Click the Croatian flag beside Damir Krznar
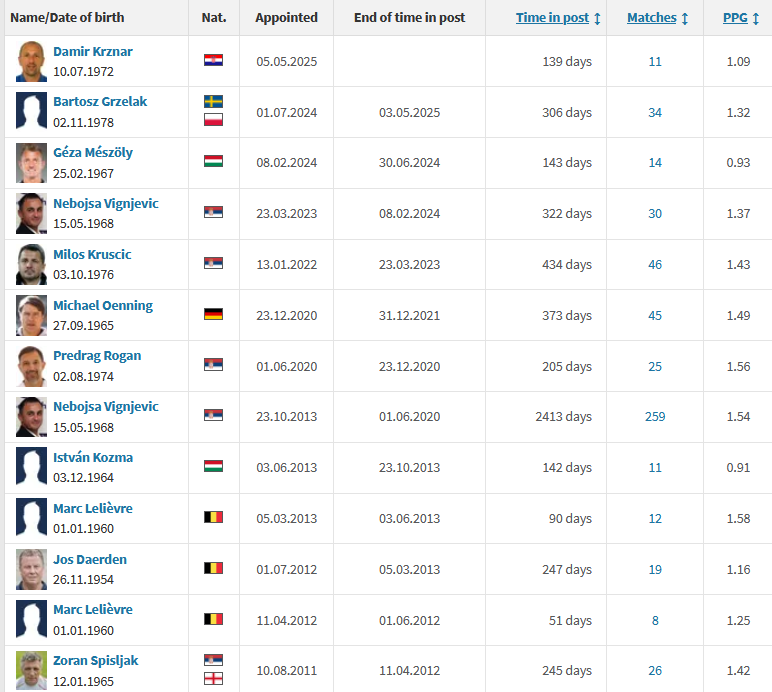This screenshot has height=692, width=772. tap(213, 60)
